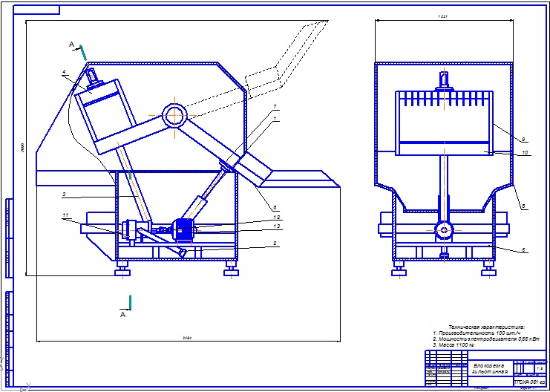The width and height of the screenshot is (550, 392).
Task: Select callout number 9 on right view
Action: coord(523,139)
